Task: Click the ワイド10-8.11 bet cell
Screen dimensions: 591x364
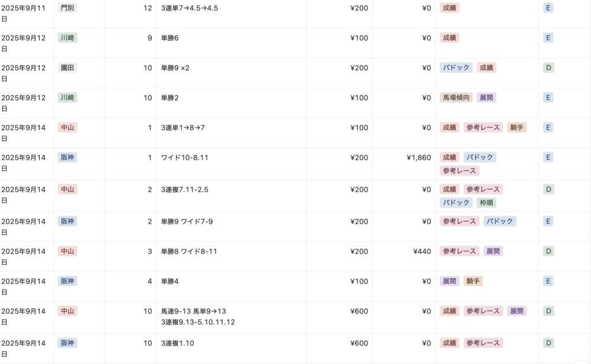Action: coord(185,157)
